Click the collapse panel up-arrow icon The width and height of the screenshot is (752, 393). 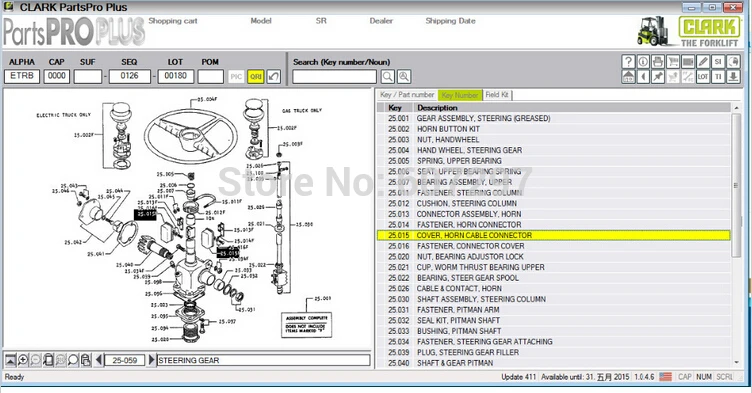point(10,360)
